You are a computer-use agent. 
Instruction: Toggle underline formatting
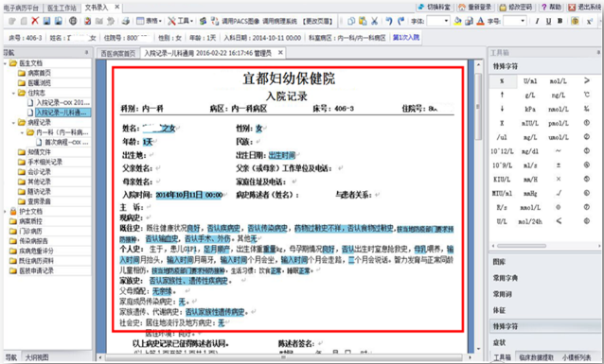point(548,21)
